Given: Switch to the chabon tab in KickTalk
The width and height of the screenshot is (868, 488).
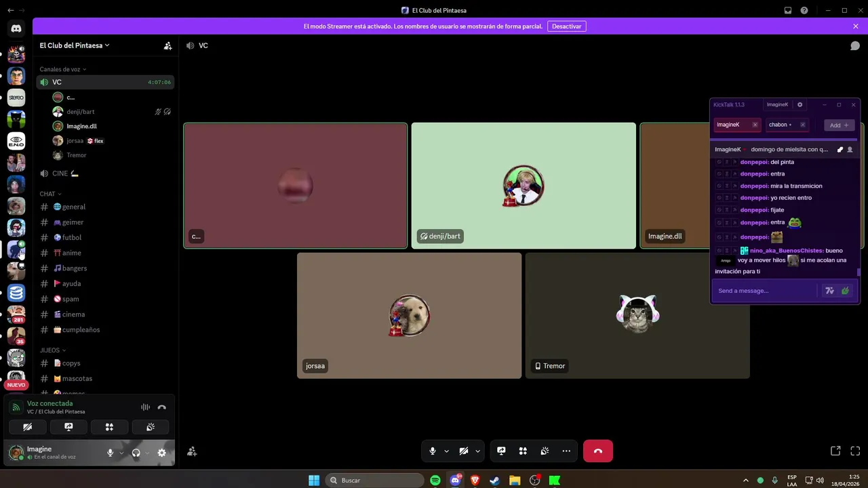Looking at the screenshot, I should (x=787, y=125).
